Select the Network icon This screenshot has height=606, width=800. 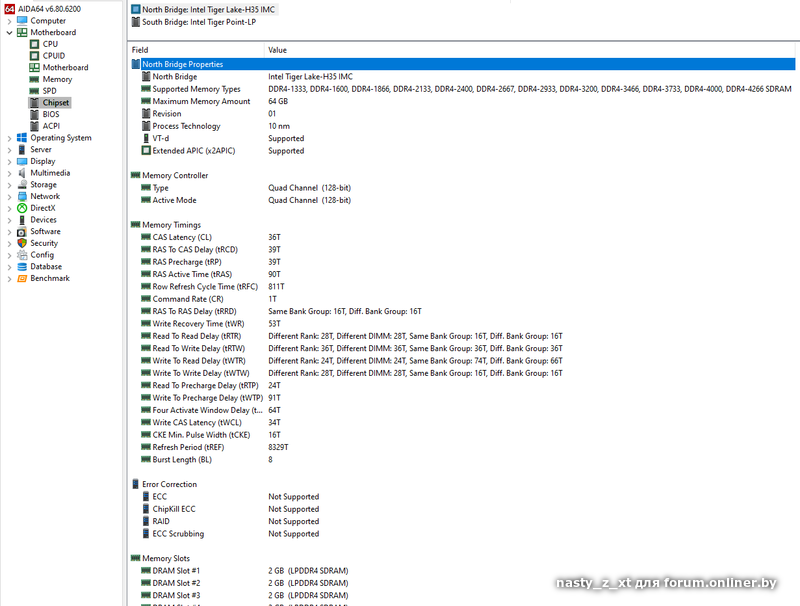point(22,196)
